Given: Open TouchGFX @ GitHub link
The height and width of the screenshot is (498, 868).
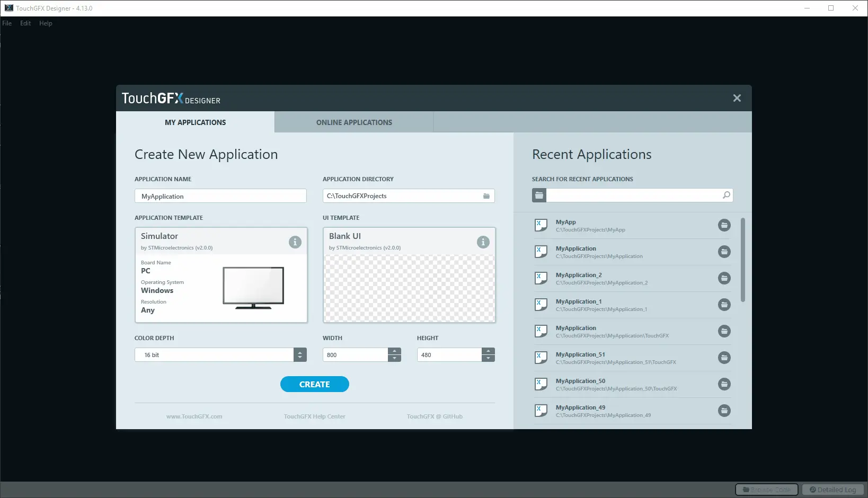Looking at the screenshot, I should [435, 416].
